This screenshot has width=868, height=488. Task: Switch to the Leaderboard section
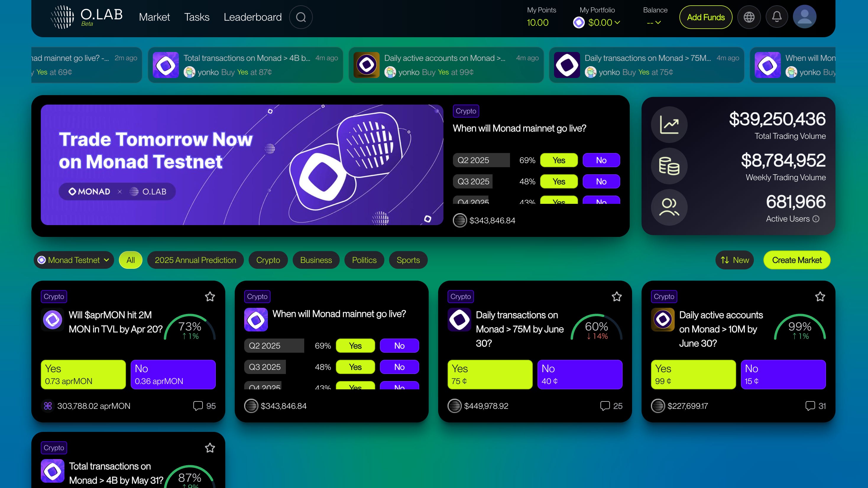[x=253, y=17]
